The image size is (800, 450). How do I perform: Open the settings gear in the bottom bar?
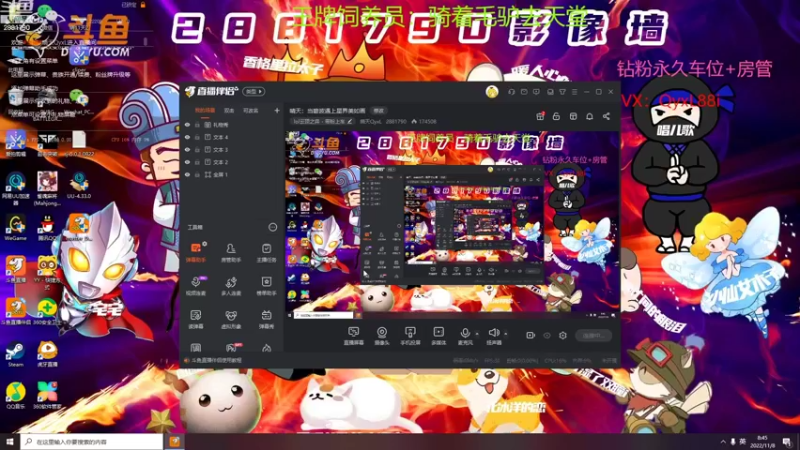point(563,335)
